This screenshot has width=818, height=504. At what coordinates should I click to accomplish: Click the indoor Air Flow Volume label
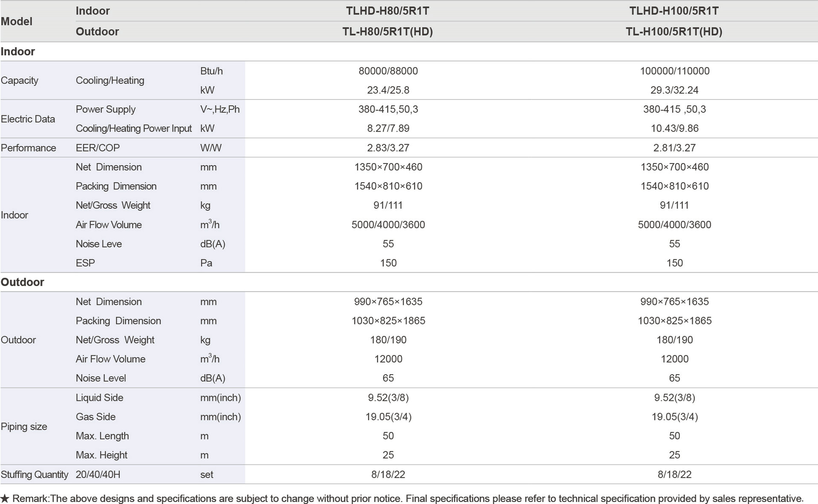pos(109,225)
